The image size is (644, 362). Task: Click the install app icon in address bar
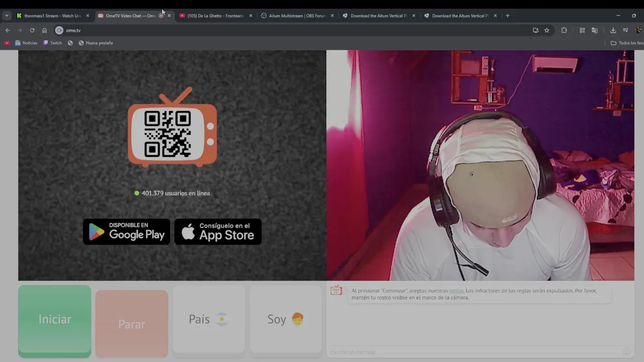click(536, 30)
